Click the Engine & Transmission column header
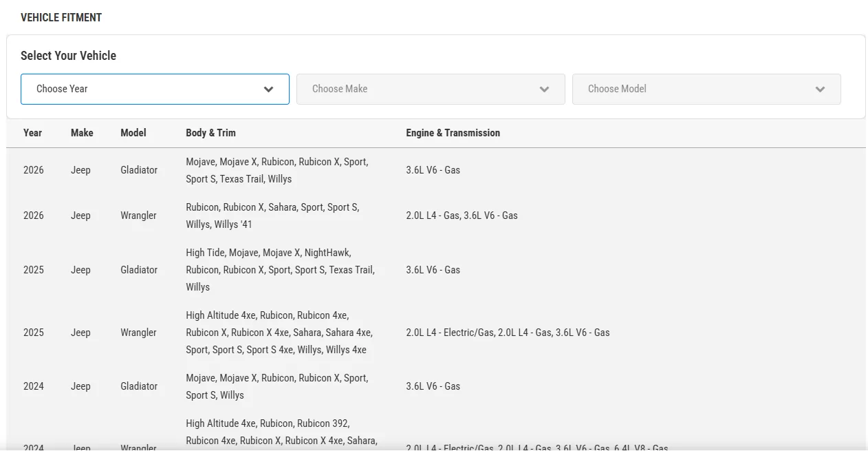 tap(453, 133)
